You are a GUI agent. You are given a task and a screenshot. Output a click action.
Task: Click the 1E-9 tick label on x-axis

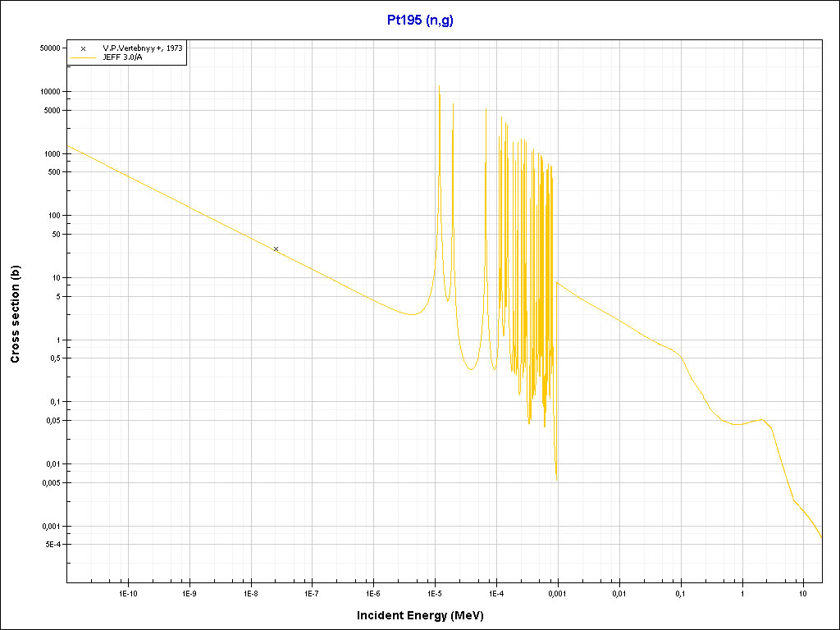pyautogui.click(x=189, y=593)
